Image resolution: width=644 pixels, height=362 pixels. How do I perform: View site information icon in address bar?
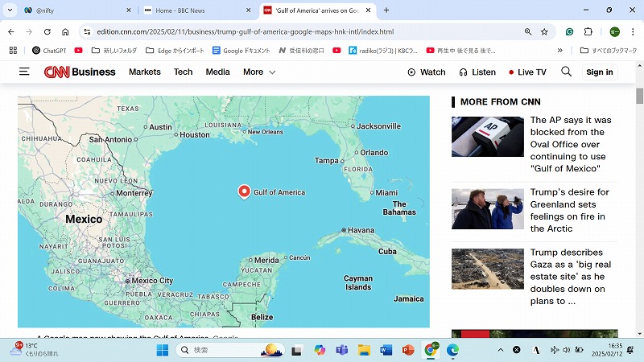[x=87, y=31]
